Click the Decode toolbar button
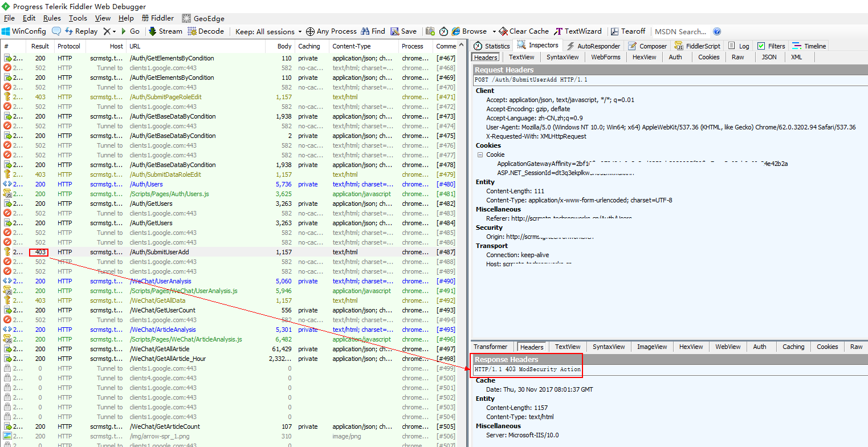This screenshot has height=447, width=868. (206, 31)
